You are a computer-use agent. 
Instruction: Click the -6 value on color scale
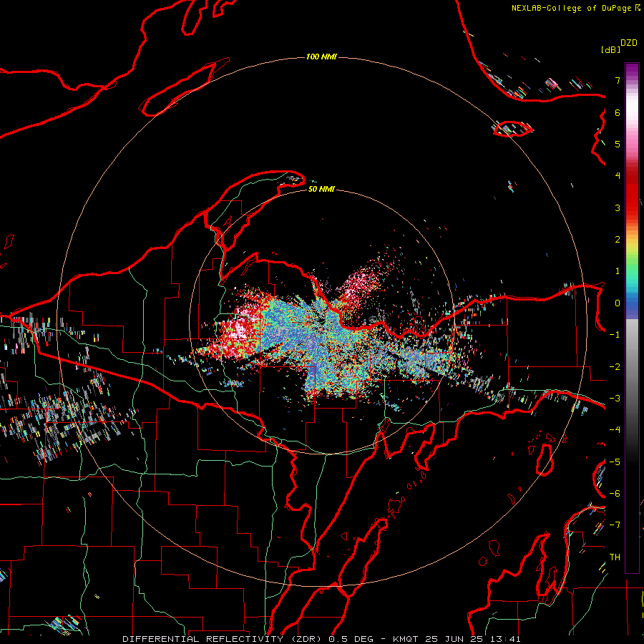pyautogui.click(x=615, y=494)
